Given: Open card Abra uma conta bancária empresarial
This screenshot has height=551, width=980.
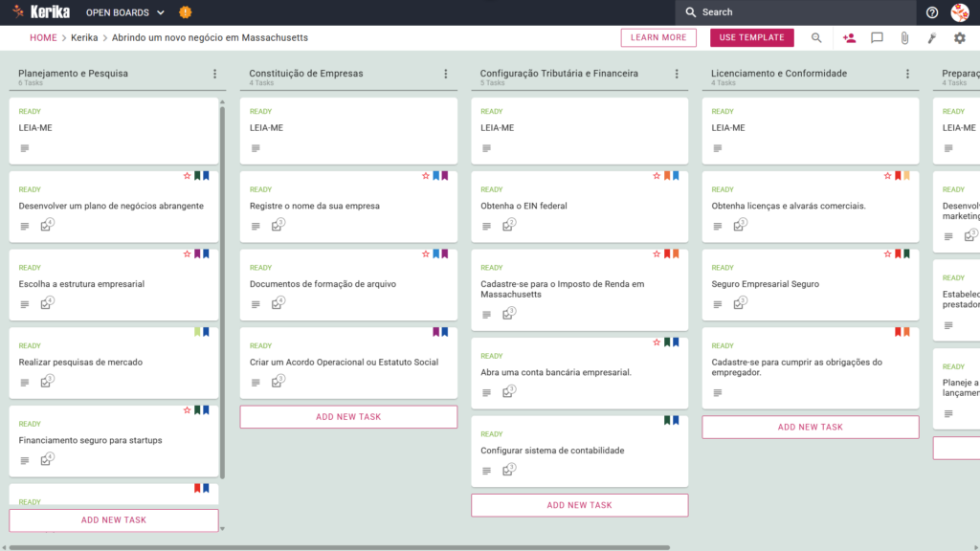Looking at the screenshot, I should coord(579,373).
